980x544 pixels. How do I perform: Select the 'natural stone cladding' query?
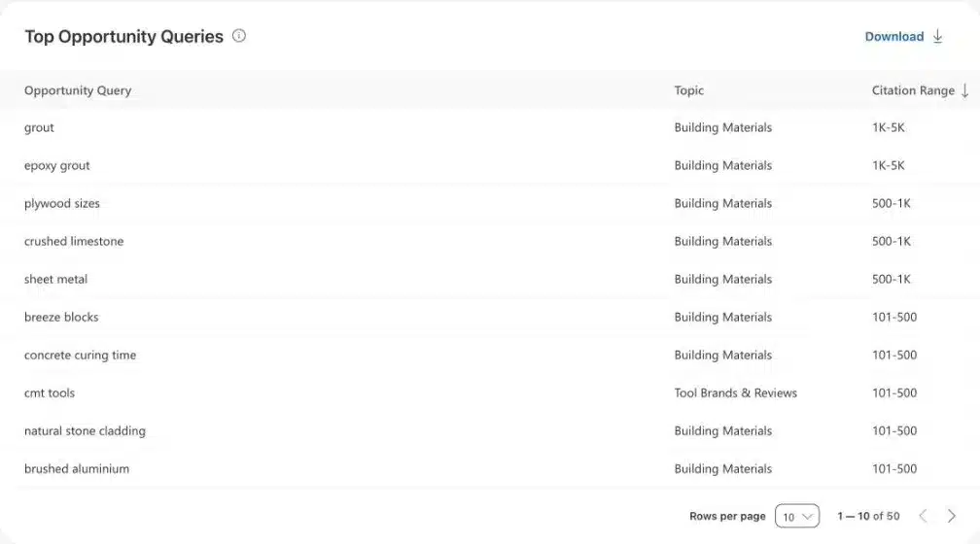coord(85,431)
